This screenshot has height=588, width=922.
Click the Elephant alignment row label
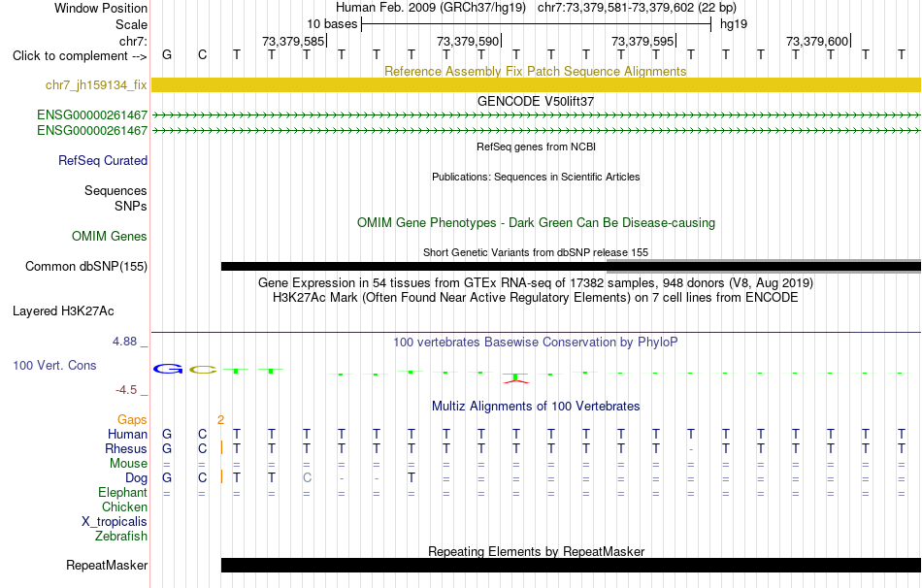[x=122, y=493]
